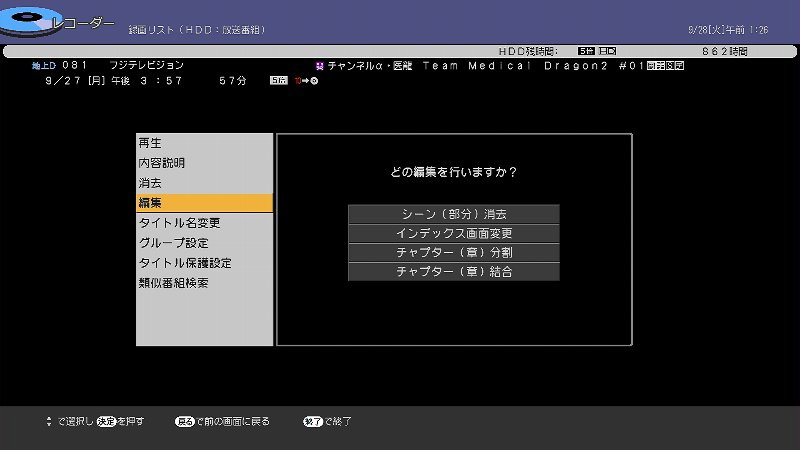Click インデックス画面変更 button
This screenshot has width=800, height=450.
454,233
